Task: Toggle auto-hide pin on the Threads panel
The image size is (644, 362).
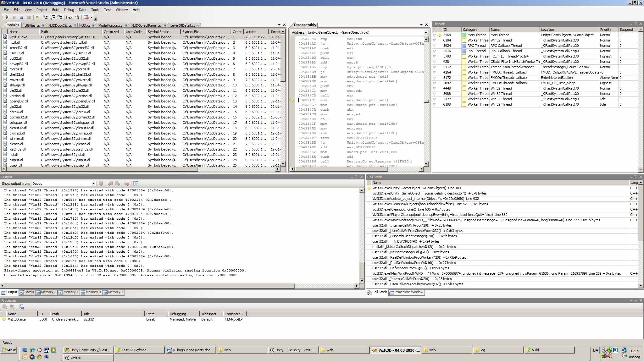Action: [x=635, y=24]
